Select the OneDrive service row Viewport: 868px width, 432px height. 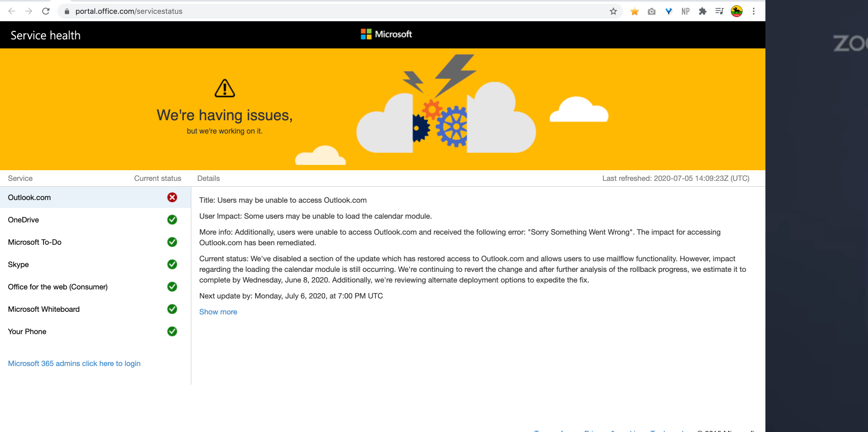point(95,220)
